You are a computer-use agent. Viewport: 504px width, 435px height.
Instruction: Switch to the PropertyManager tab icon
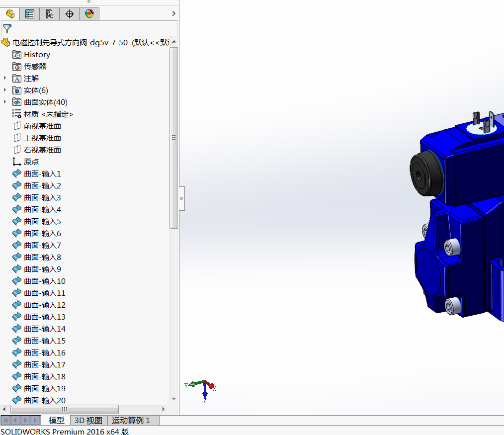click(x=29, y=14)
